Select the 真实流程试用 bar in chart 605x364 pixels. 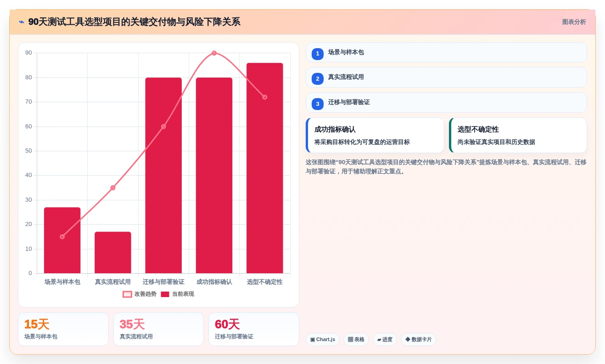click(113, 253)
